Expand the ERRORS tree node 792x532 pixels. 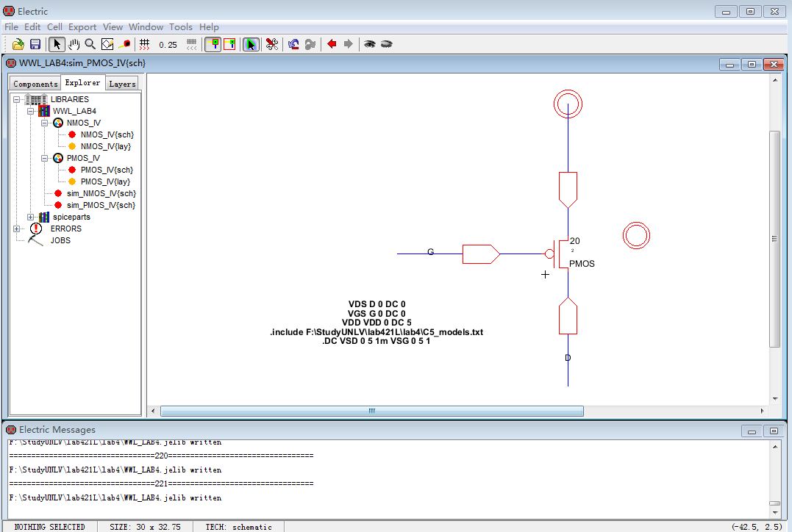tap(17, 229)
